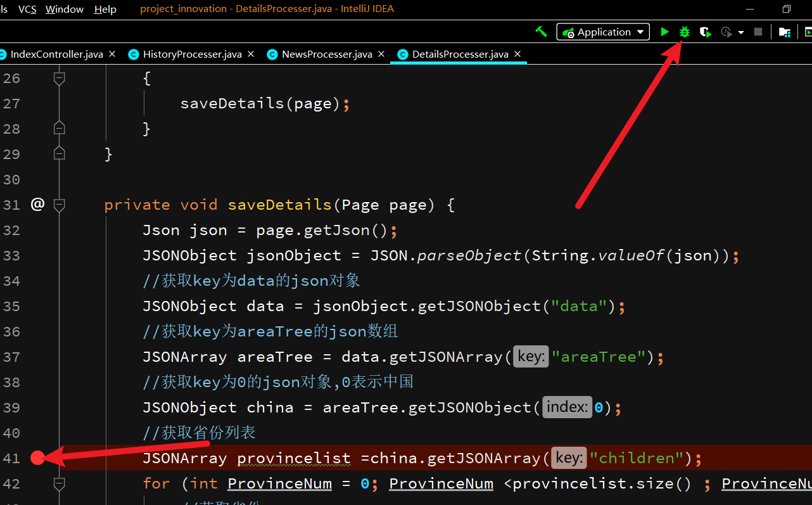Collapse code fold marker at line 28

(x=60, y=128)
